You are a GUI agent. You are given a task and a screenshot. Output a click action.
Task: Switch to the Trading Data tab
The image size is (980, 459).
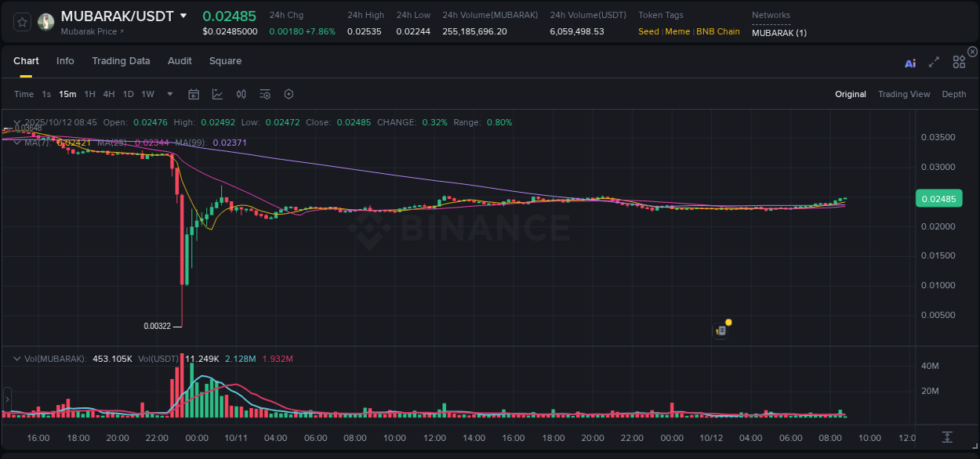coord(121,61)
